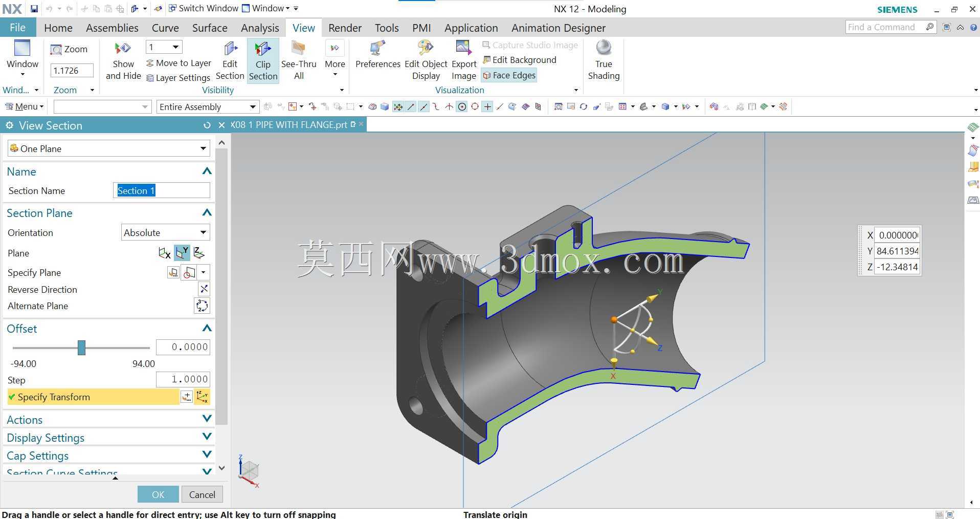Collapse the Offset section
This screenshot has width=980, height=519.
click(207, 328)
